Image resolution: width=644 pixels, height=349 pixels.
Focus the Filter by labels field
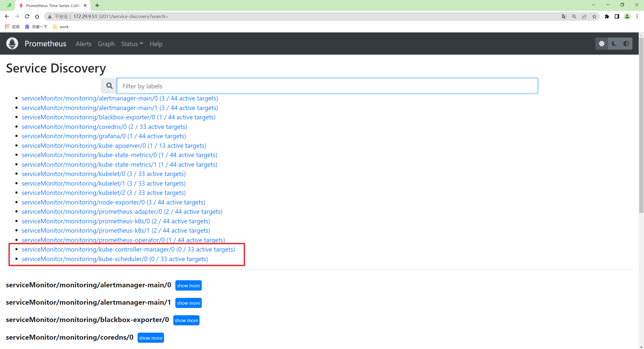[327, 86]
